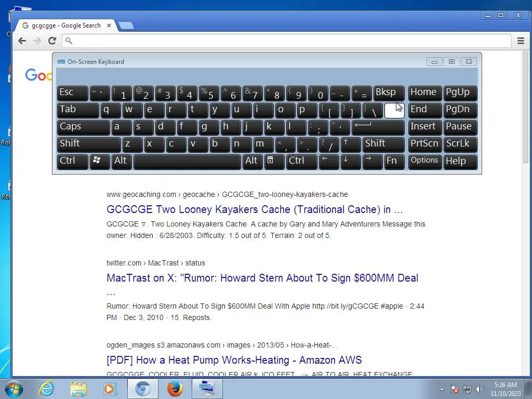Tap the Home key

coord(425,93)
